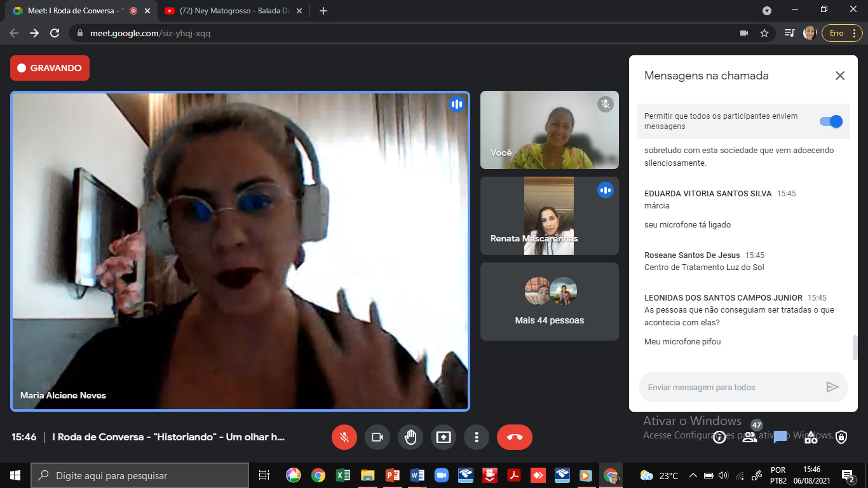
Task: Open host controls lock icon
Action: tap(841, 437)
